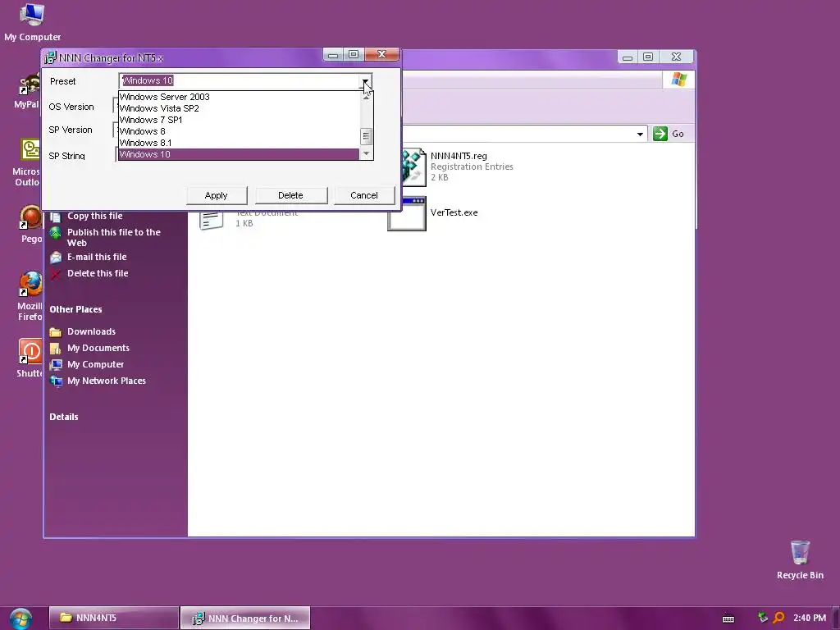This screenshot has width=840, height=630.
Task: Click the My Network Places sidebar icon
Action: [56, 381]
